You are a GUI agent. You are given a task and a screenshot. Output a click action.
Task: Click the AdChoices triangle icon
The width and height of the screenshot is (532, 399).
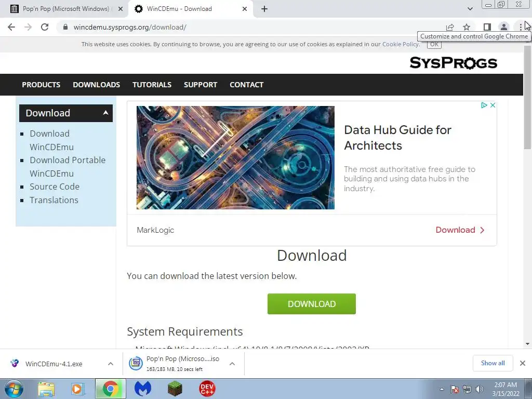click(x=484, y=105)
